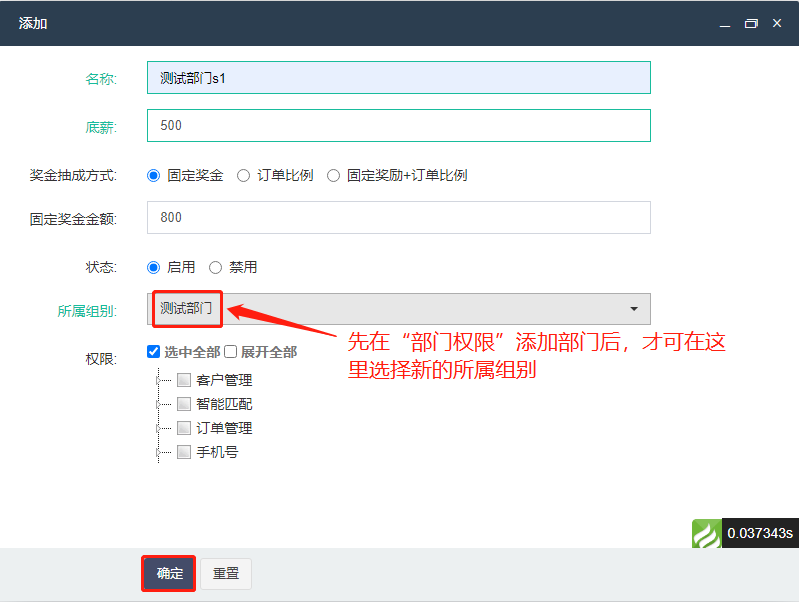The width and height of the screenshot is (799, 602).
Task: Click the 智能匹配 tree label
Action: tap(224, 404)
